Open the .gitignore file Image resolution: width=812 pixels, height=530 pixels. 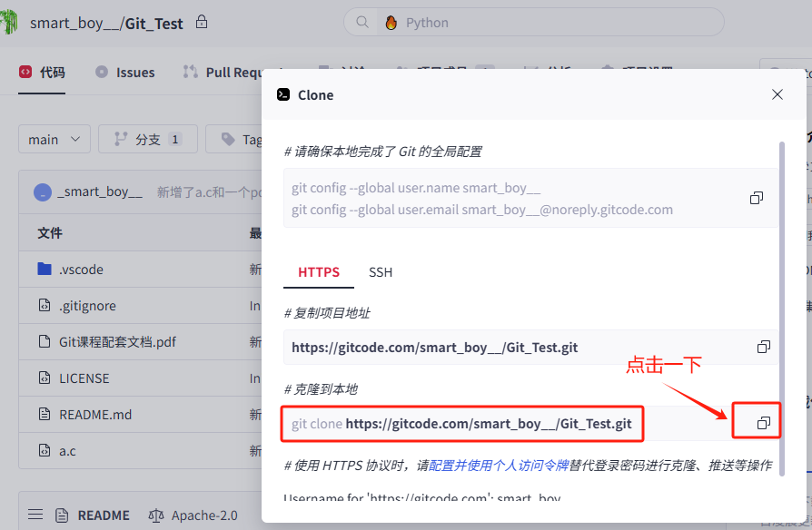(x=87, y=306)
